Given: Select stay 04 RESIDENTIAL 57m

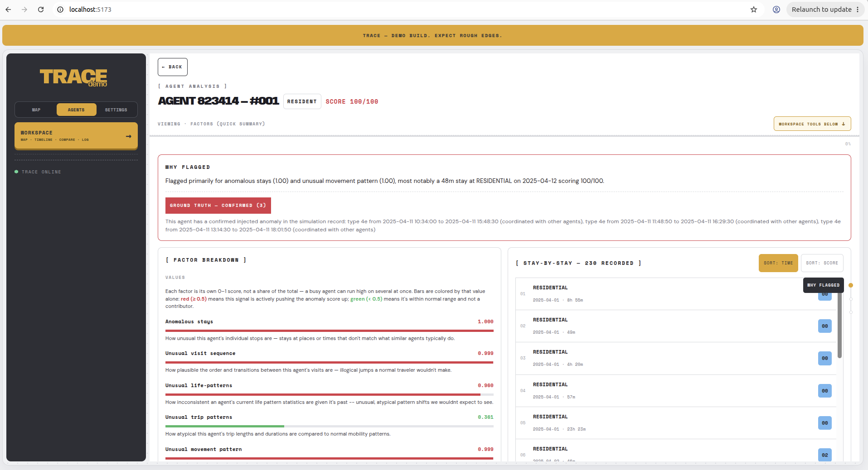Looking at the screenshot, I should 676,391.
